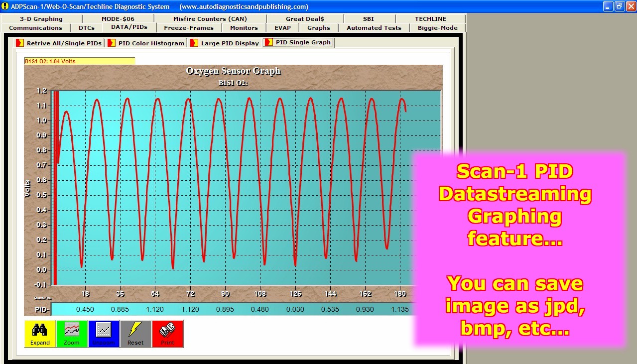637x364 pixels.
Task: Click the yellow exclamation icon in title bar
Action: pyautogui.click(x=5, y=6)
